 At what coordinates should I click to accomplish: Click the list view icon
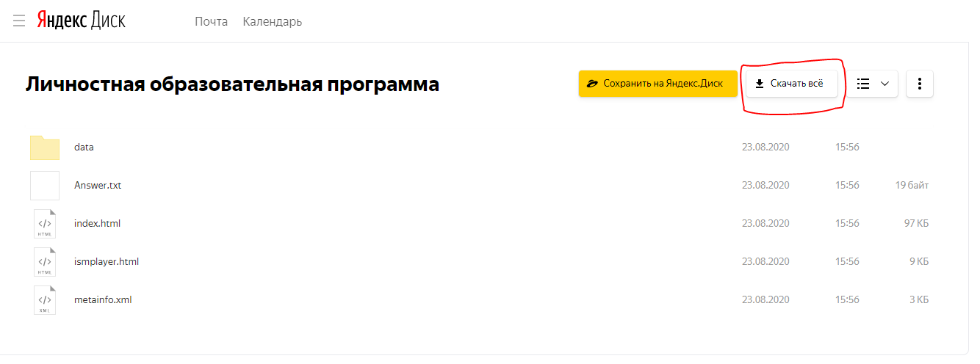864,84
